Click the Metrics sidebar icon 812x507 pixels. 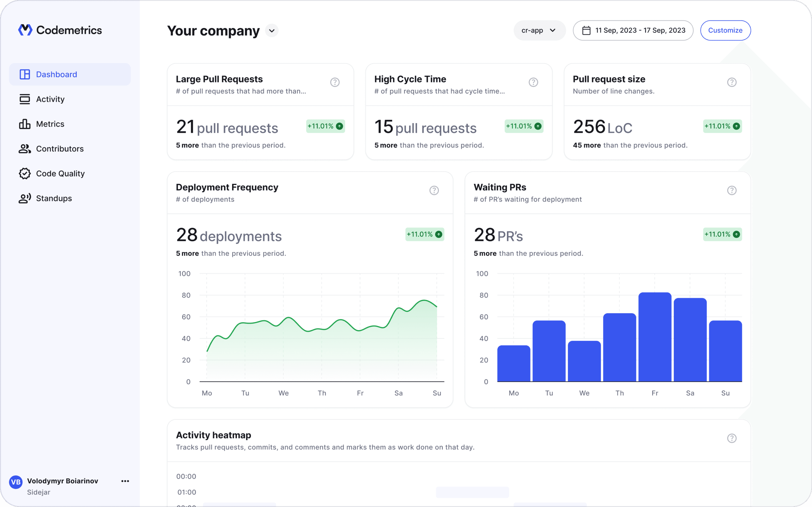click(x=24, y=123)
